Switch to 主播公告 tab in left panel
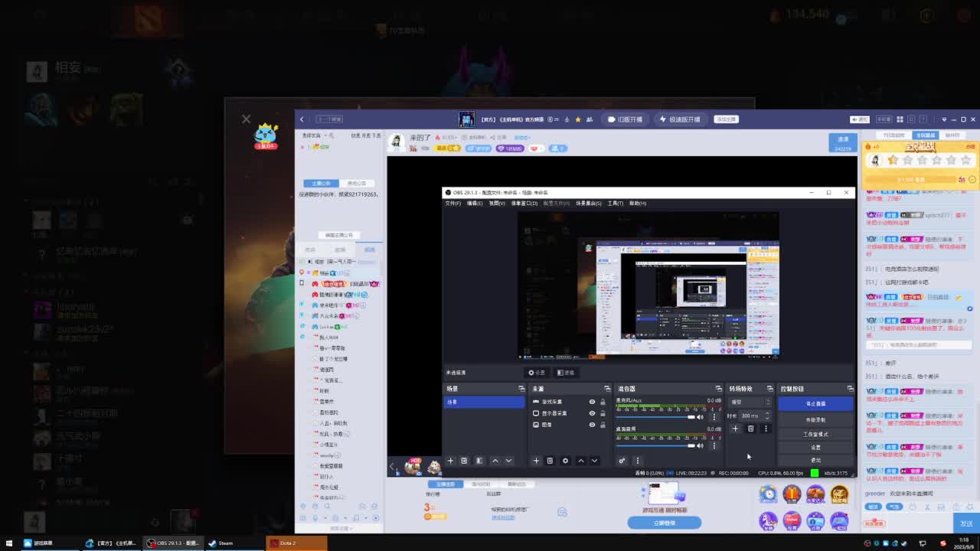Image resolution: width=980 pixels, height=551 pixels. pyautogui.click(x=321, y=184)
